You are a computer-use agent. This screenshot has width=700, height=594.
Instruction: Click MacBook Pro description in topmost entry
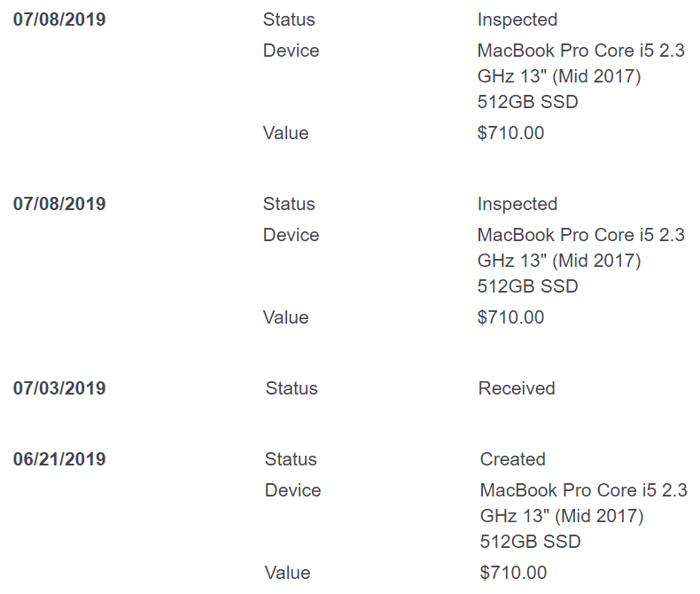tap(580, 76)
